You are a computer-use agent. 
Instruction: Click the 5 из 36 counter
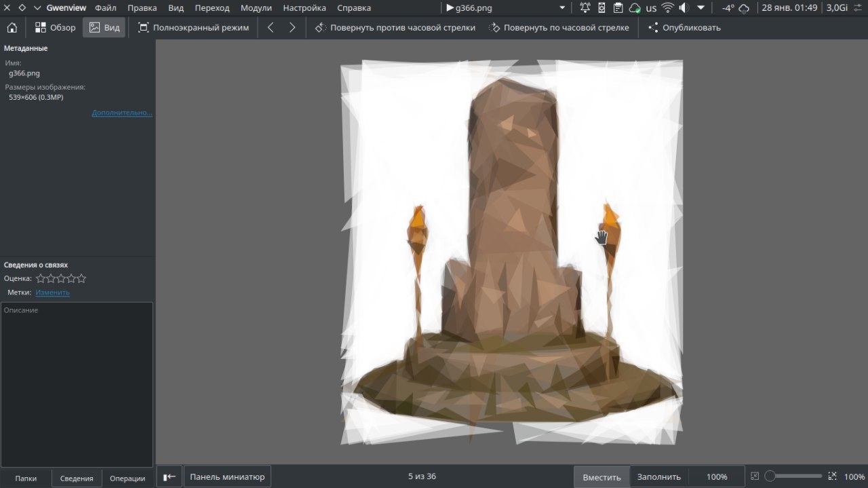(422, 476)
